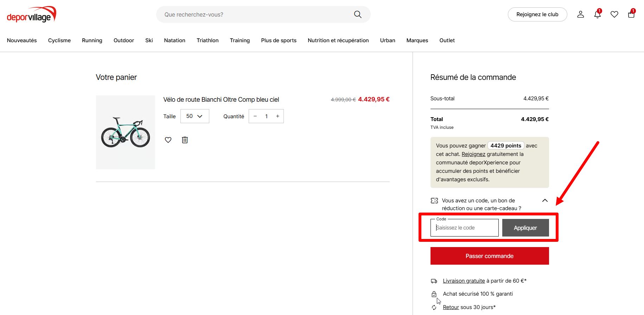Click the 4429 points badge
The height and width of the screenshot is (315, 644).
506,146
